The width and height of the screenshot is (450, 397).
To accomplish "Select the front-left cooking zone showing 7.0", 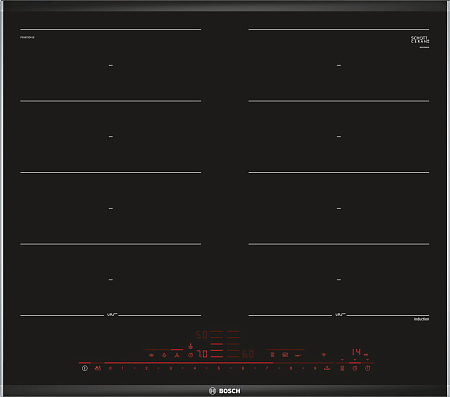I will 202,354.
